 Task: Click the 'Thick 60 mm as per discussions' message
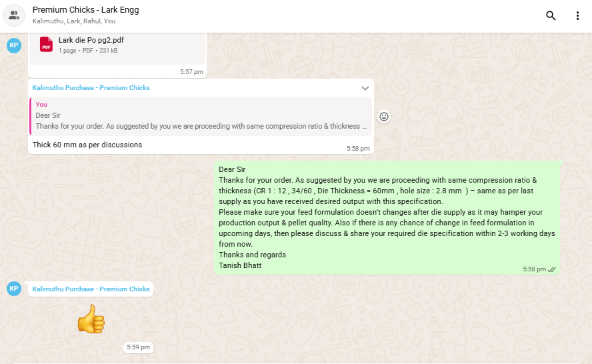tap(87, 145)
